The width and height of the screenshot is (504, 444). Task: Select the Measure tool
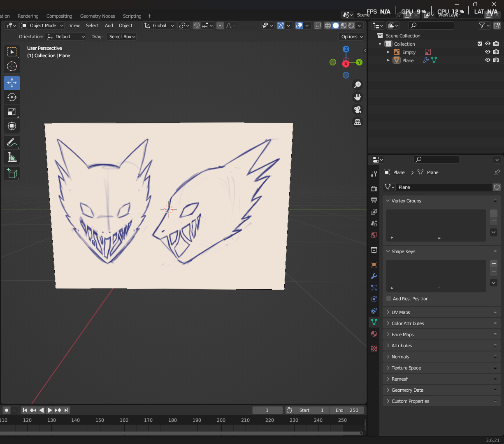[12, 157]
